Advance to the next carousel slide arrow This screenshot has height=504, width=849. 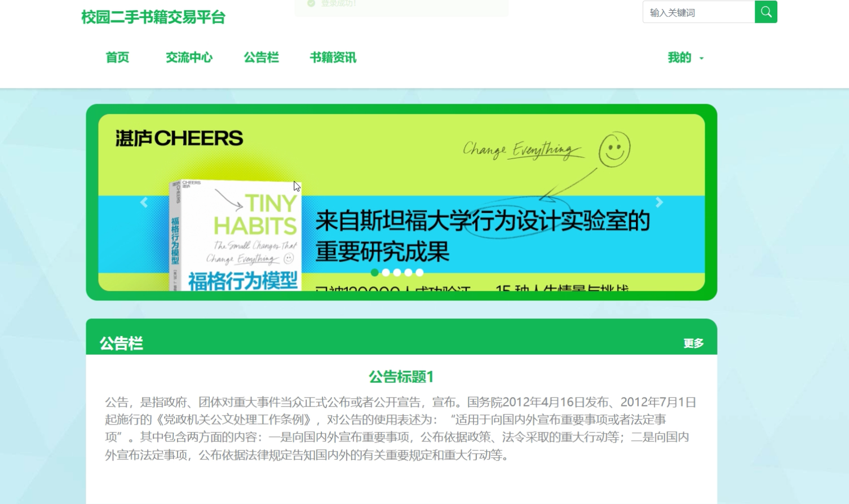659,202
